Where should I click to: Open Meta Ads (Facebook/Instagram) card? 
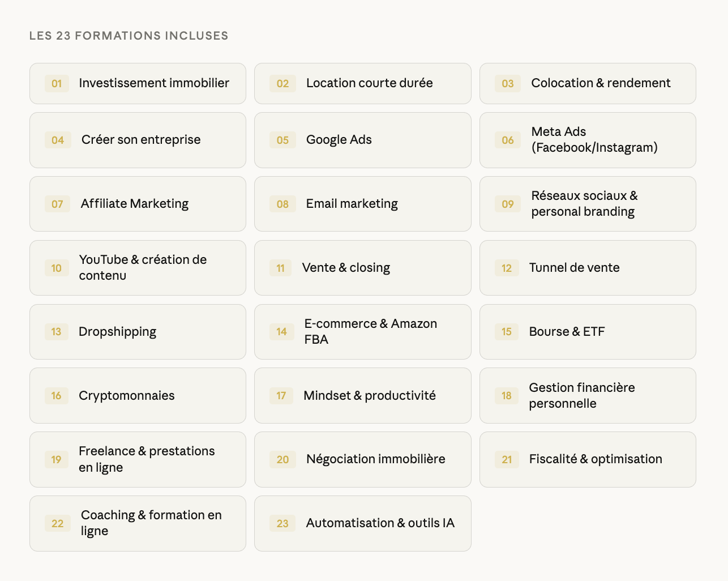click(587, 140)
